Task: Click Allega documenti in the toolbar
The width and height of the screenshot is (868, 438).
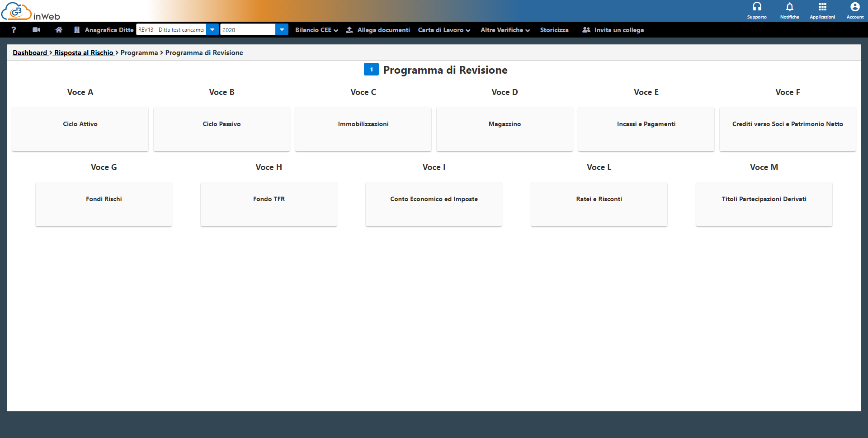Action: [383, 30]
